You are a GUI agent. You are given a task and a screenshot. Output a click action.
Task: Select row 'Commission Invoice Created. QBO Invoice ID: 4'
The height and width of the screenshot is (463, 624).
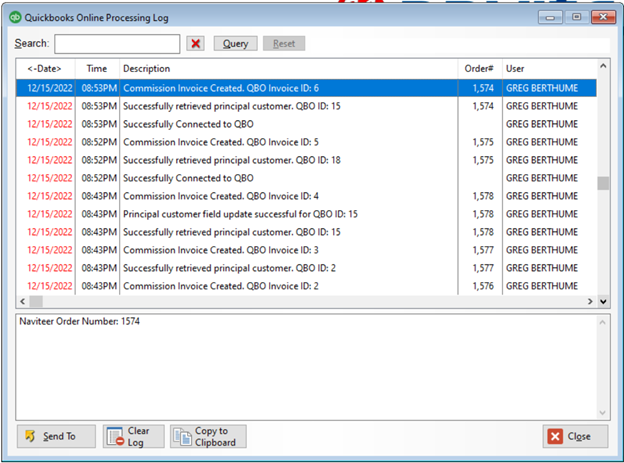click(x=306, y=196)
